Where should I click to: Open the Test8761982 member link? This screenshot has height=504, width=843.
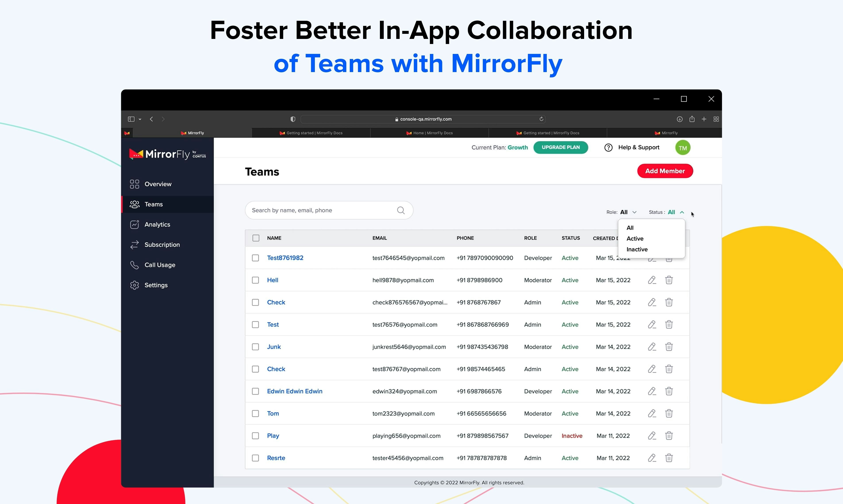(285, 258)
